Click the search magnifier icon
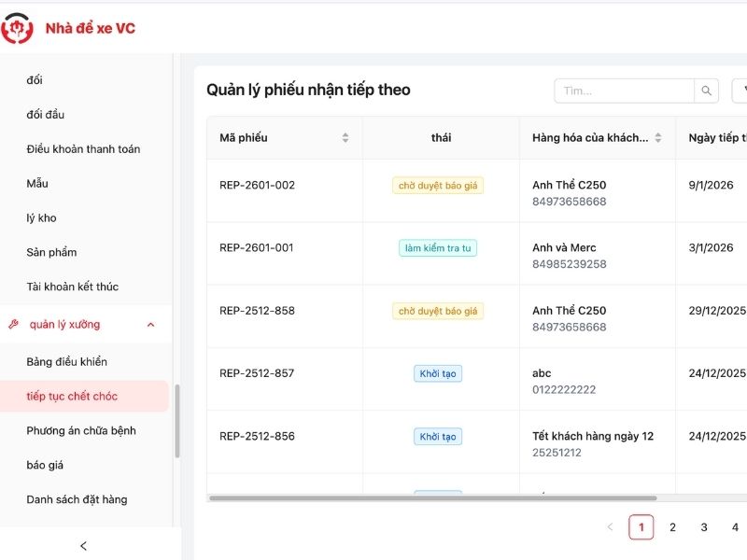Screen dimensions: 747x560 coord(705,91)
